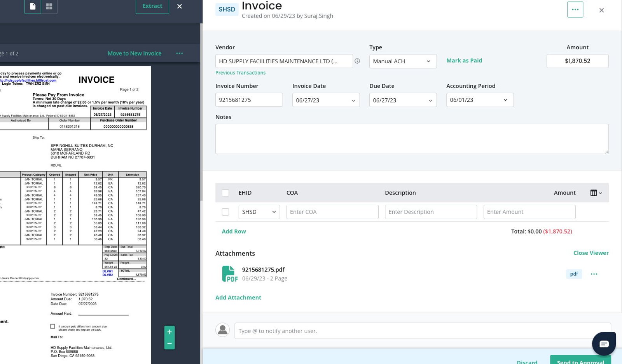Open the EHID SHSD dropdown
Screen dimensions: 622x364
(x=259, y=212)
